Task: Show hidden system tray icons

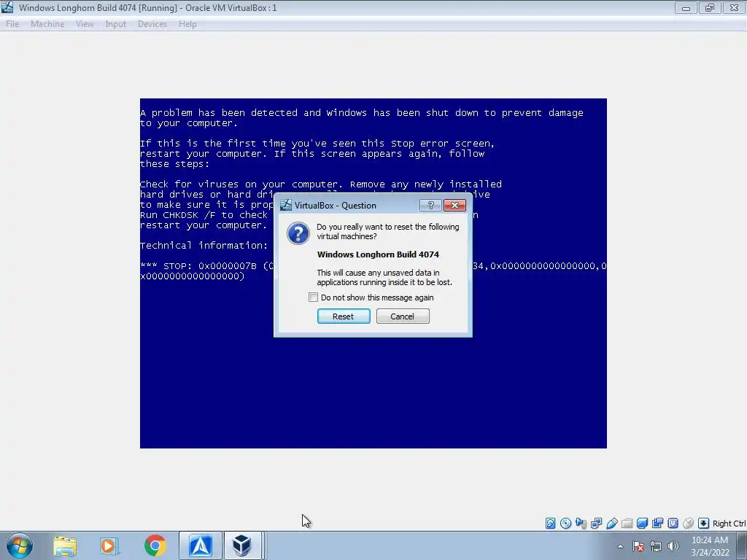Action: pos(620,546)
